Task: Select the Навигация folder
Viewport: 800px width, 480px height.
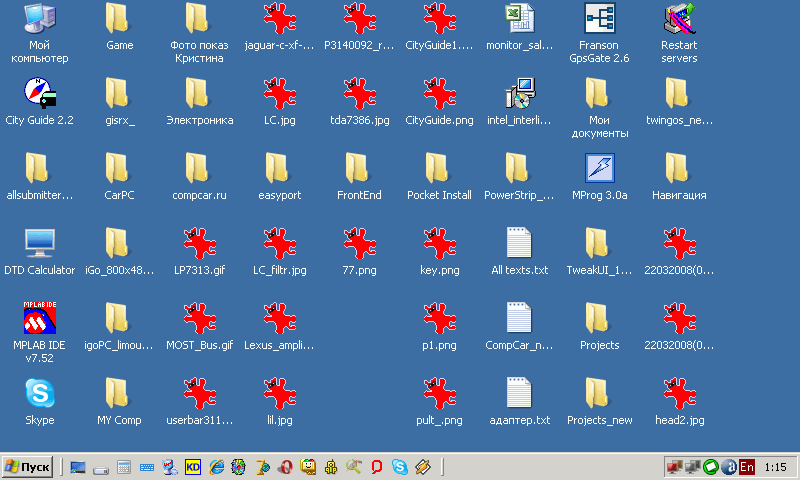Action: pyautogui.click(x=679, y=168)
